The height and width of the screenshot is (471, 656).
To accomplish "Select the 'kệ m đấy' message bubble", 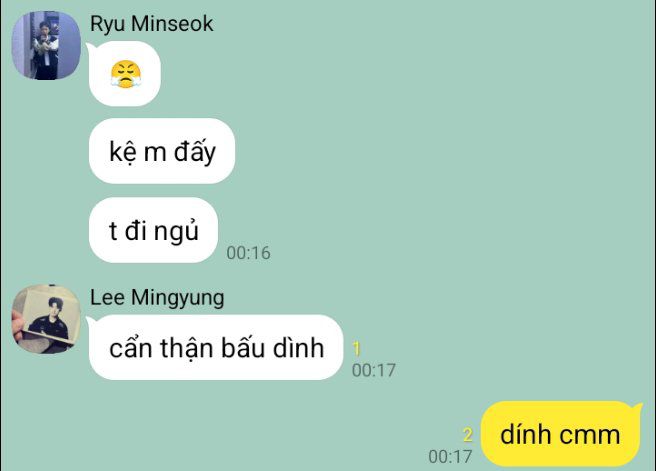I will [x=162, y=151].
